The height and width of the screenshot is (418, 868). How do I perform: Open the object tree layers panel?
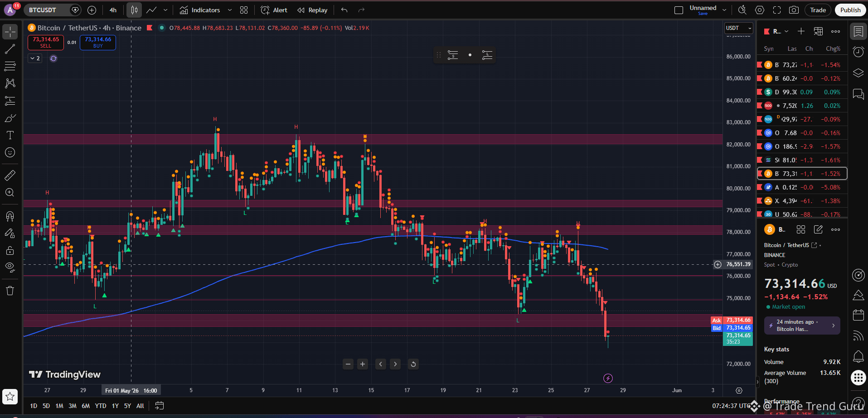click(x=858, y=73)
